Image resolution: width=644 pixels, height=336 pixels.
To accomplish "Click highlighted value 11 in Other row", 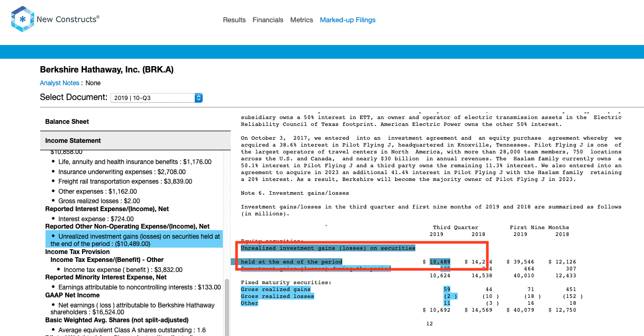I will pos(447,303).
